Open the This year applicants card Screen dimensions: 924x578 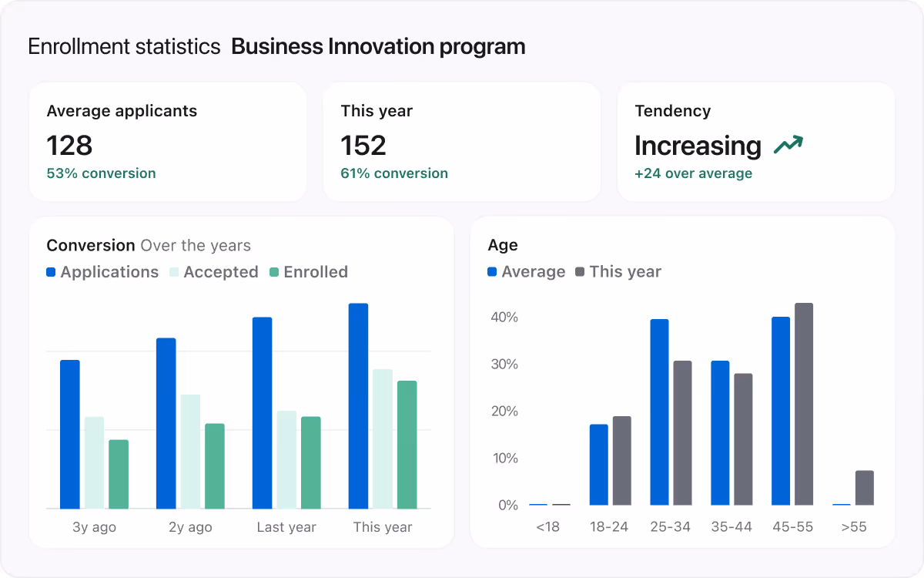coord(461,142)
